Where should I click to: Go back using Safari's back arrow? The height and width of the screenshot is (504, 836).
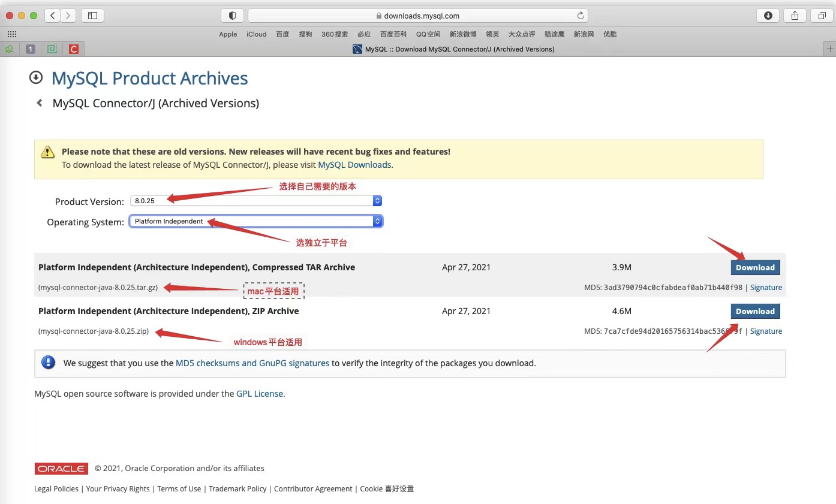tap(53, 16)
